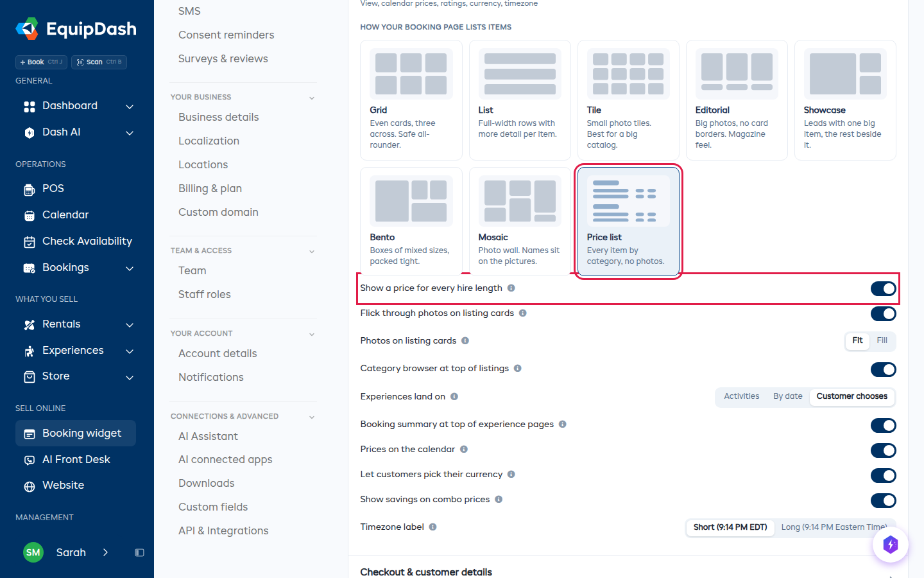Select API & Integrations settings
Viewport: 924px width, 578px height.
pyautogui.click(x=223, y=530)
